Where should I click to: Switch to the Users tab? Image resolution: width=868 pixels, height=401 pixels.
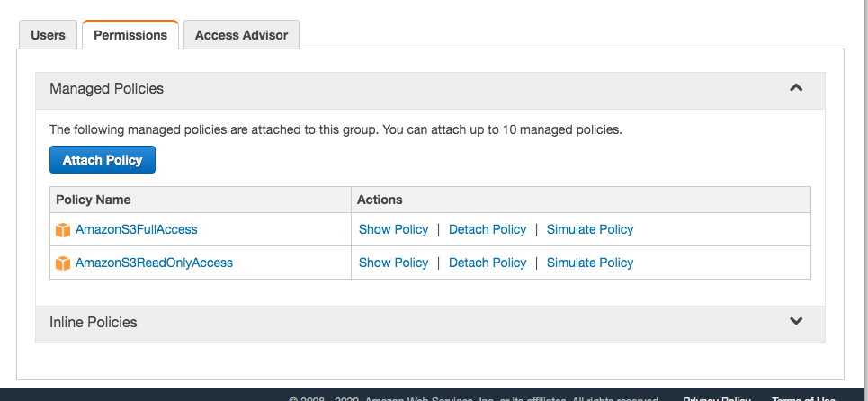pyautogui.click(x=49, y=35)
